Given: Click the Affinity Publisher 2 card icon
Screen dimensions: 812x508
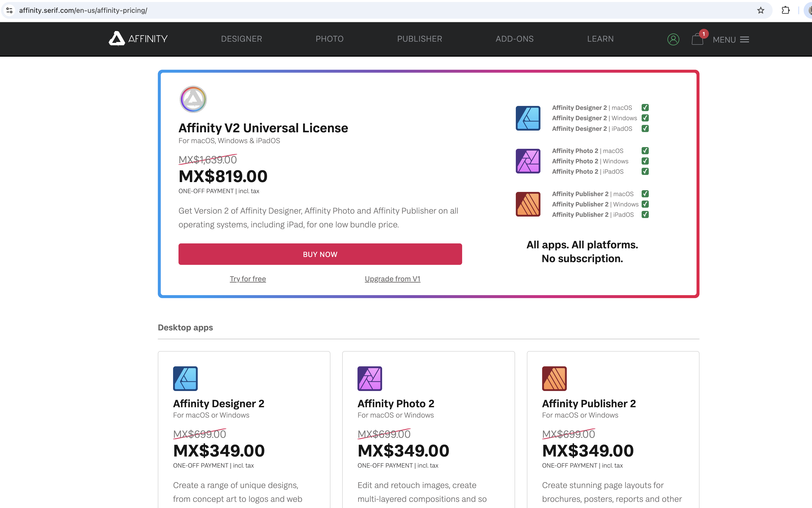Looking at the screenshot, I should click(554, 379).
